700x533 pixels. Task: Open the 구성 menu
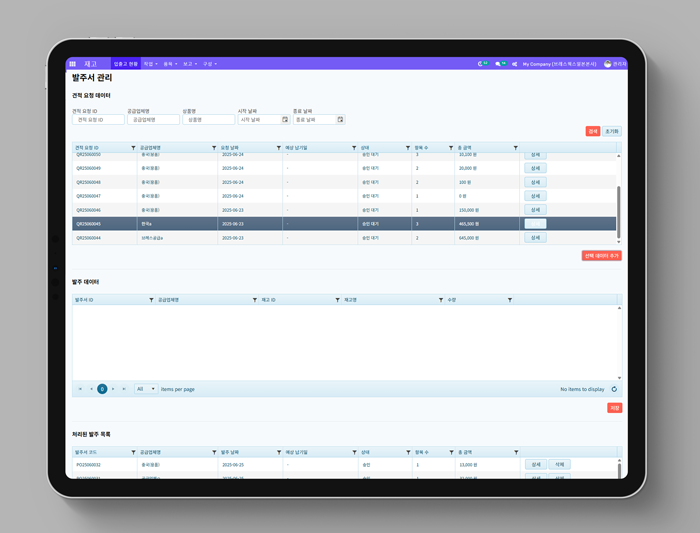[209, 64]
